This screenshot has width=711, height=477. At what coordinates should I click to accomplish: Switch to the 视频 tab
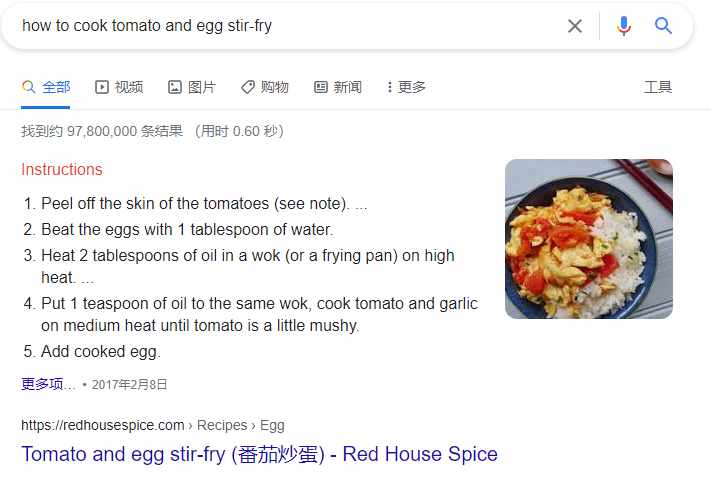[129, 87]
